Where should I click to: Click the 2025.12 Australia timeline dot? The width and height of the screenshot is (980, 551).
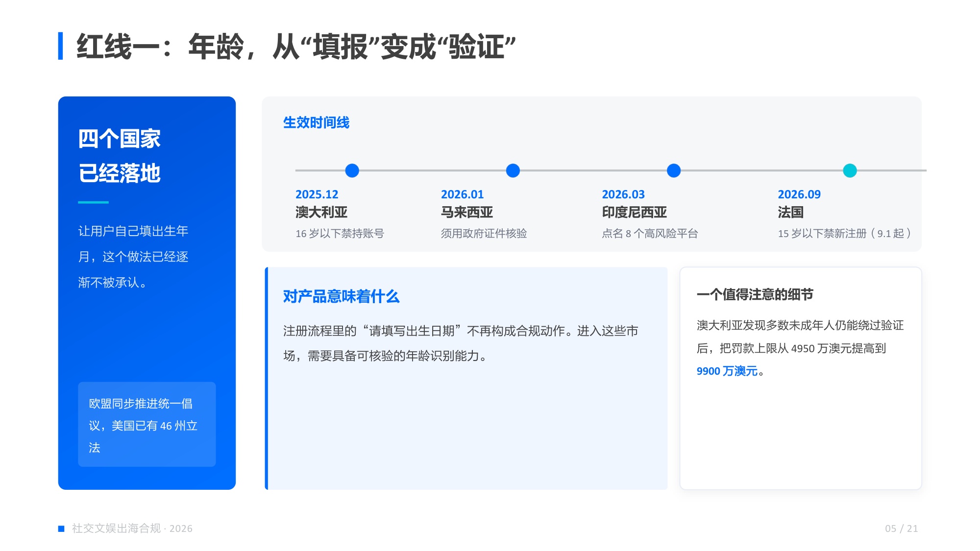point(352,170)
